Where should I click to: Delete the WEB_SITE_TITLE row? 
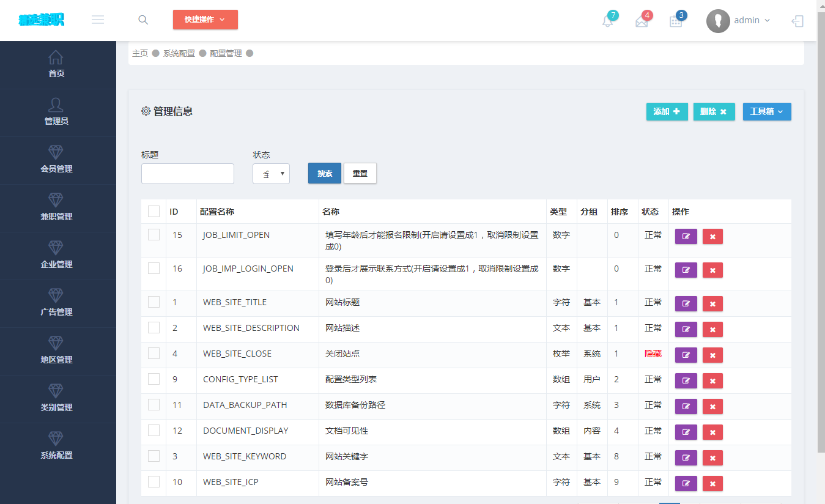pyautogui.click(x=712, y=303)
